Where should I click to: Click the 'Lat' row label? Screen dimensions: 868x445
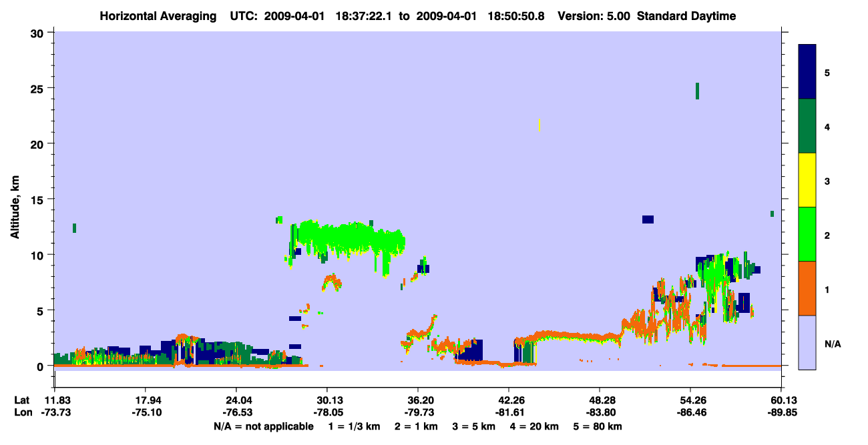coord(21,400)
